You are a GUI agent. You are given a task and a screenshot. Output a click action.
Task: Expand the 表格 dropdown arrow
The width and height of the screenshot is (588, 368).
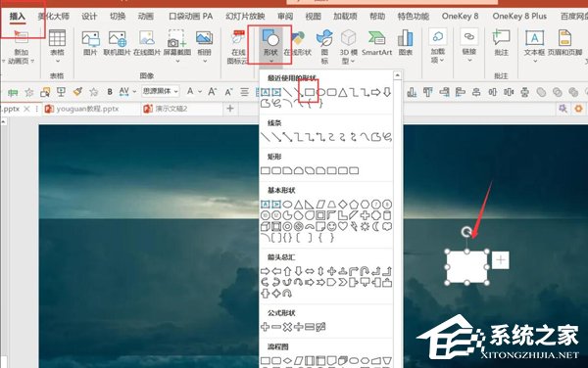point(58,61)
